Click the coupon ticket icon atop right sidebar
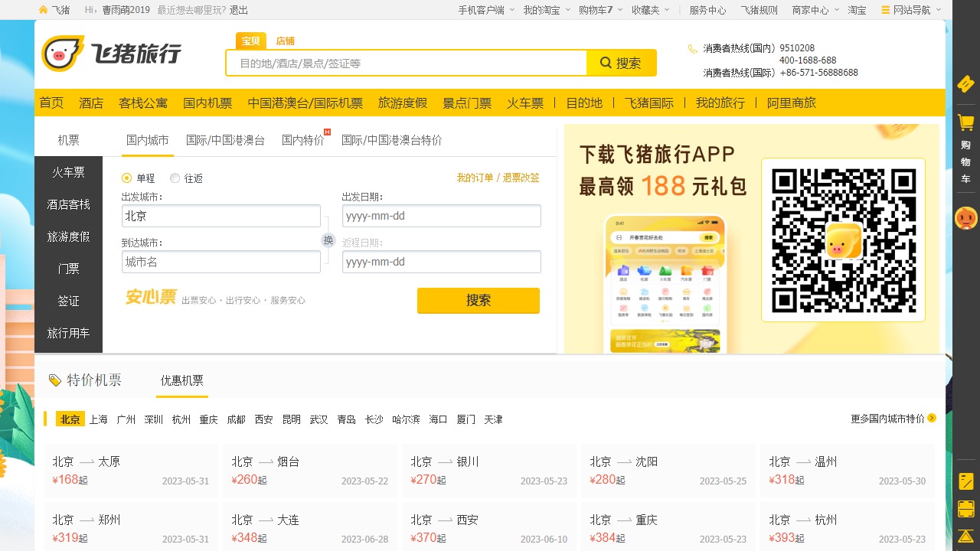 (x=965, y=83)
